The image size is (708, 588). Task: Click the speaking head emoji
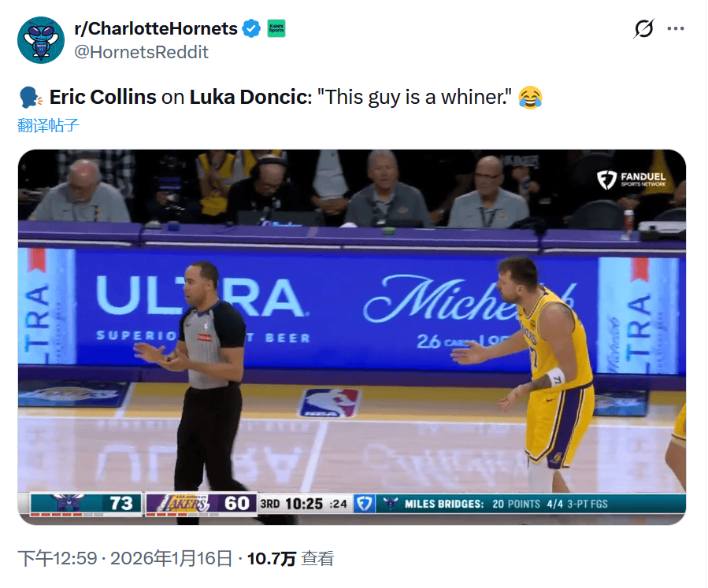29,98
